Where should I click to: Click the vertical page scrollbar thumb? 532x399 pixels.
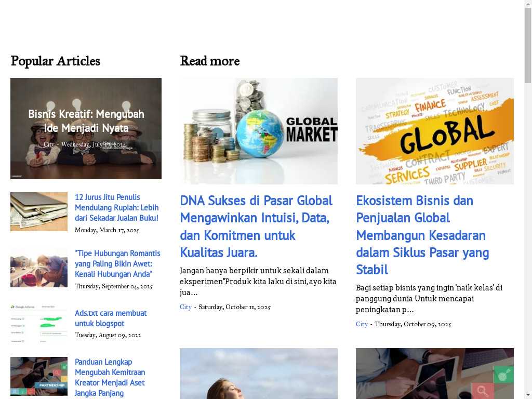pos(528,45)
